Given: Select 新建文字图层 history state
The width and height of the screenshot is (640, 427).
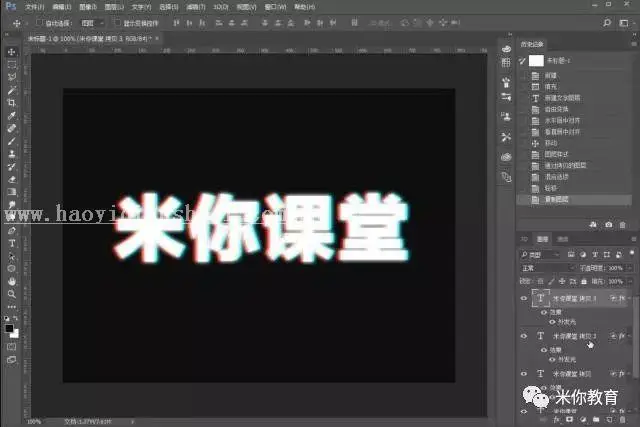Looking at the screenshot, I should coord(574,98).
